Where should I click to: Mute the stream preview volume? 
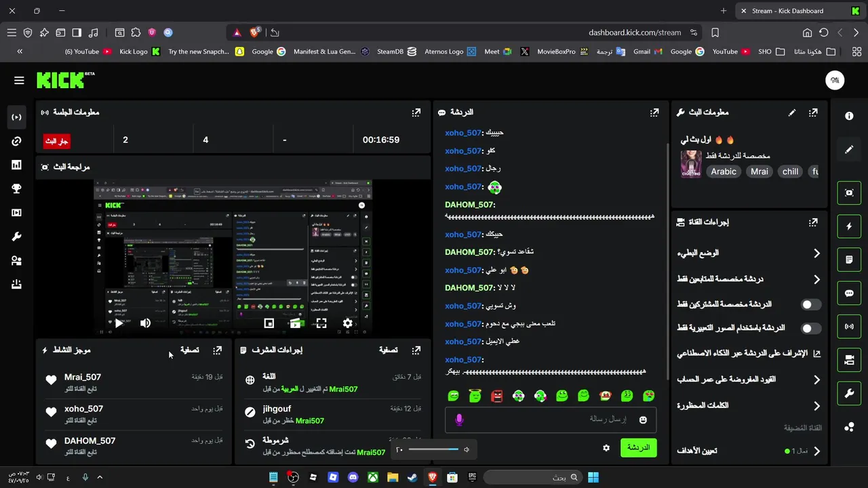point(145,323)
